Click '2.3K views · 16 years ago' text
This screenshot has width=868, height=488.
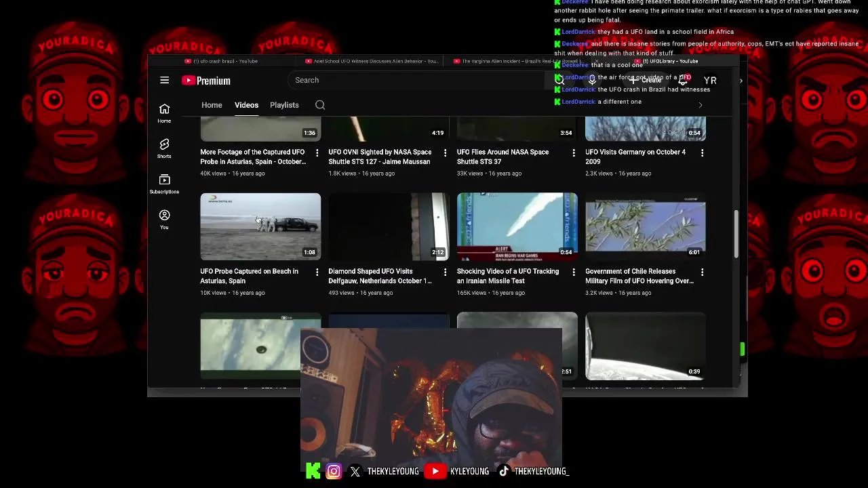coord(618,174)
